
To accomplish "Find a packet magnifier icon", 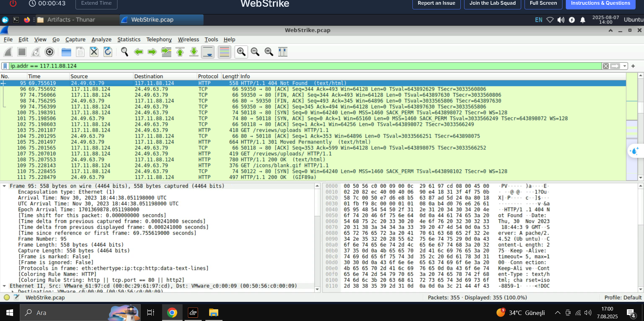I will [x=125, y=52].
